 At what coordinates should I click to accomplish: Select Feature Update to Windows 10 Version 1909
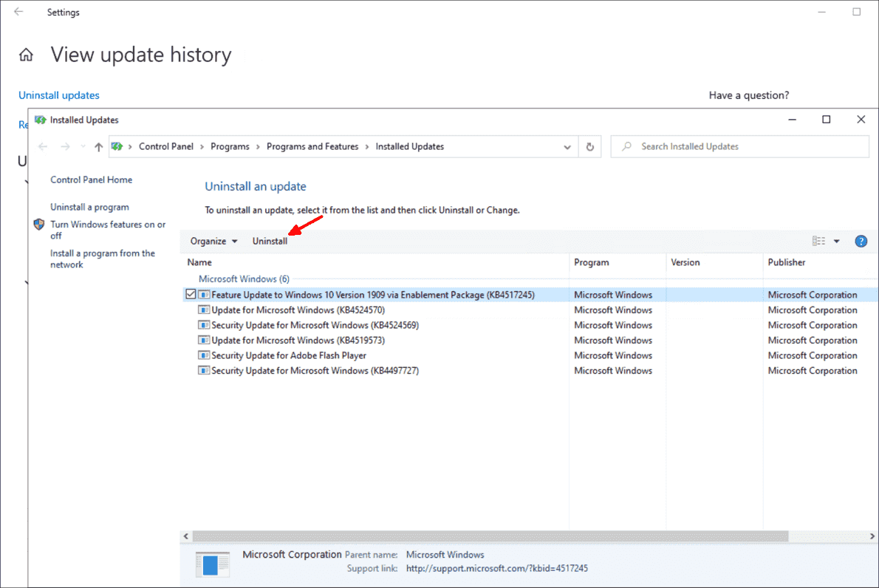(373, 295)
